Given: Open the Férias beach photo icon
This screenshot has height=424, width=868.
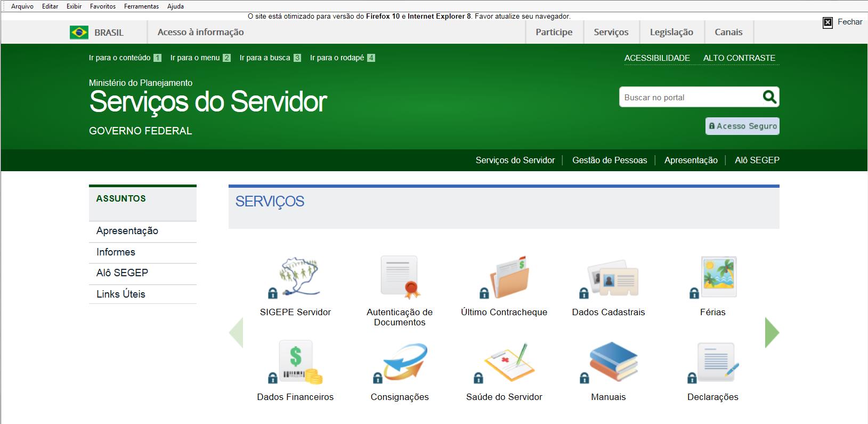Looking at the screenshot, I should click(x=713, y=277).
